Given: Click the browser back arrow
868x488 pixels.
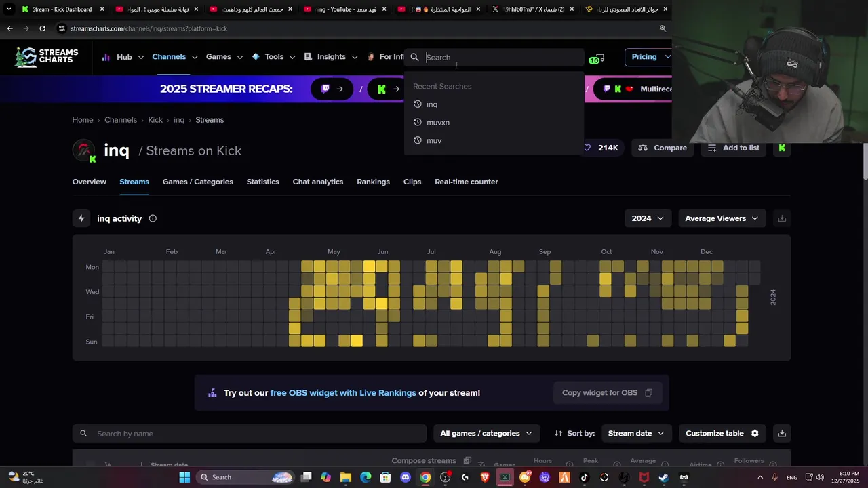Looking at the screenshot, I should [x=9, y=28].
